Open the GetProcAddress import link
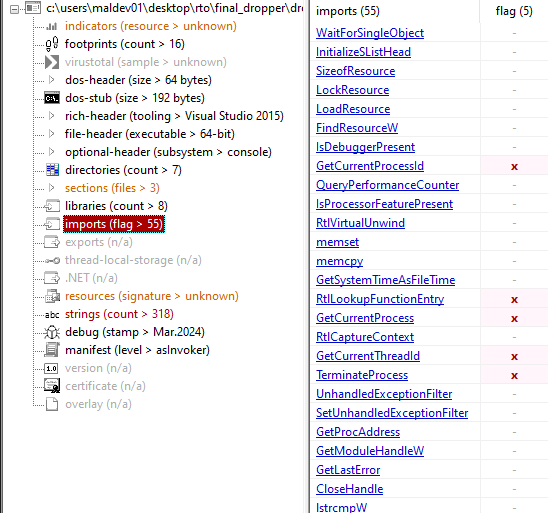548x513 pixels. pos(358,432)
